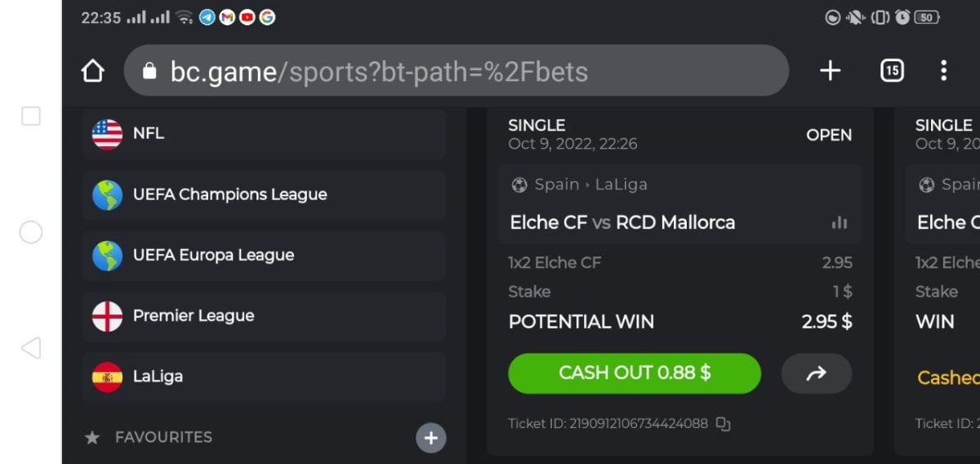Copy the Ticket ID to clipboard
980x464 pixels.
723,423
